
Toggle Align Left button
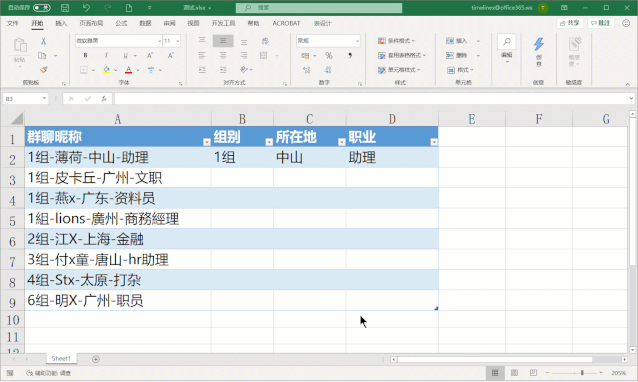(x=202, y=55)
